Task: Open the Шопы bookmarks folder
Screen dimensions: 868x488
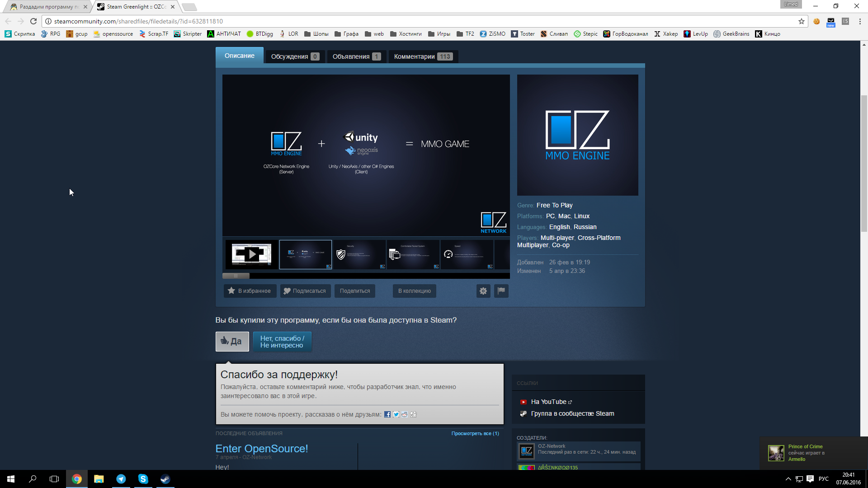Action: pyautogui.click(x=316, y=34)
